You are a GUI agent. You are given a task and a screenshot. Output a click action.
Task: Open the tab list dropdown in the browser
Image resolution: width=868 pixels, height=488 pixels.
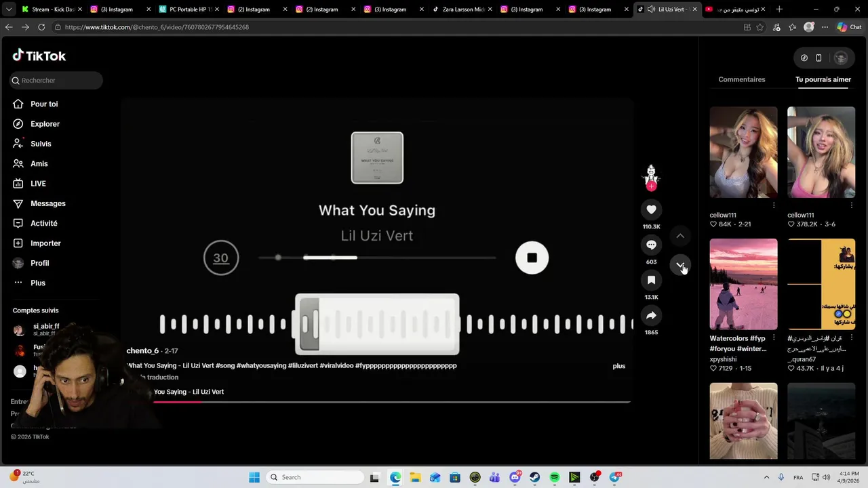pyautogui.click(x=9, y=9)
